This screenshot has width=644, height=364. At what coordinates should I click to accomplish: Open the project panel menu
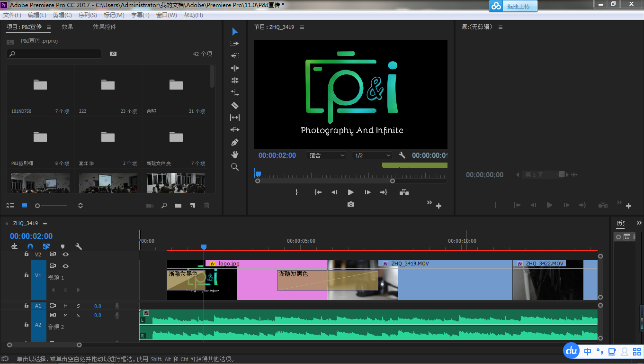pyautogui.click(x=49, y=27)
